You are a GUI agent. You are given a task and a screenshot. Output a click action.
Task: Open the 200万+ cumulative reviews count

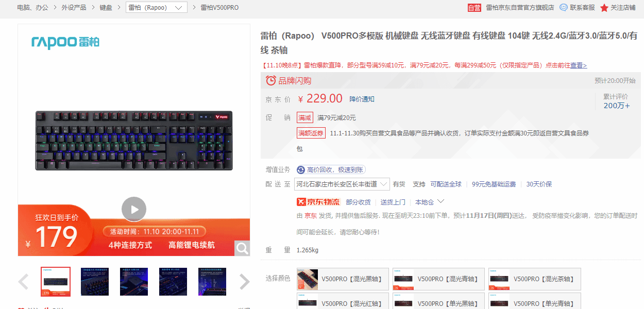pyautogui.click(x=617, y=106)
